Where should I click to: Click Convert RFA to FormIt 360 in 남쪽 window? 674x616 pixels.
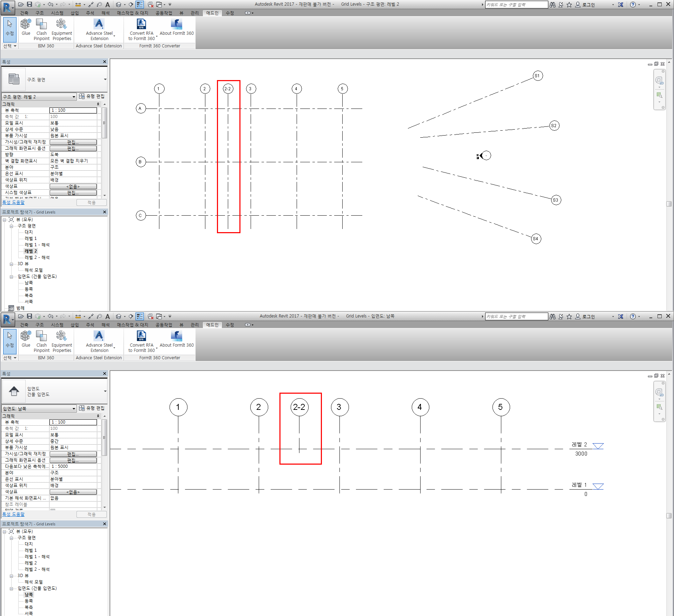141,336
